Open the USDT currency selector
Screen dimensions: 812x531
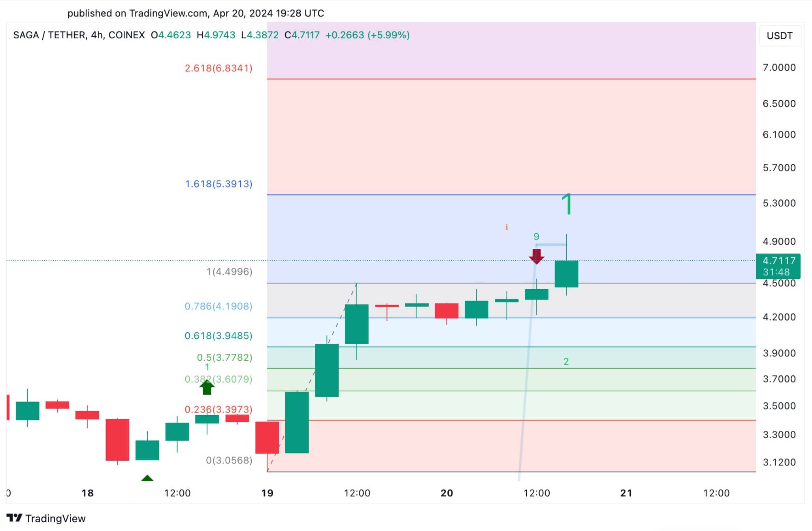pyautogui.click(x=780, y=36)
